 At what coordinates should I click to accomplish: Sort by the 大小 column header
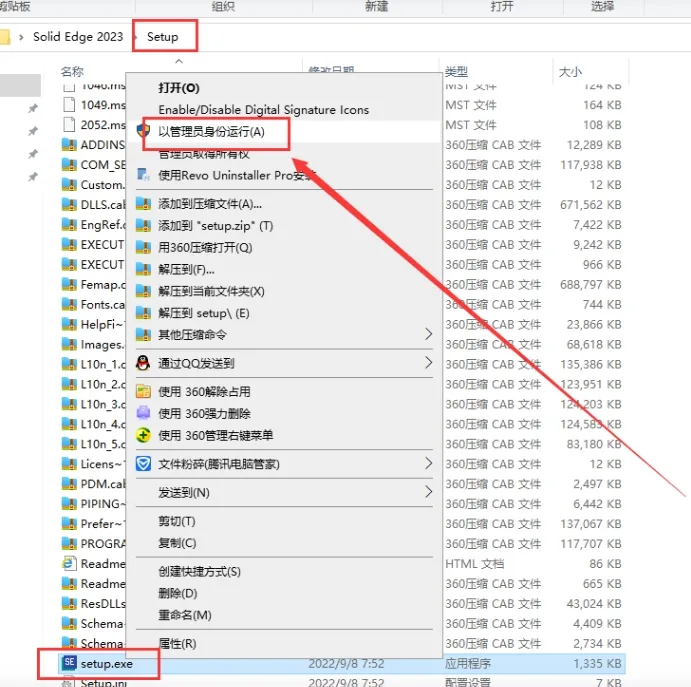[x=570, y=72]
